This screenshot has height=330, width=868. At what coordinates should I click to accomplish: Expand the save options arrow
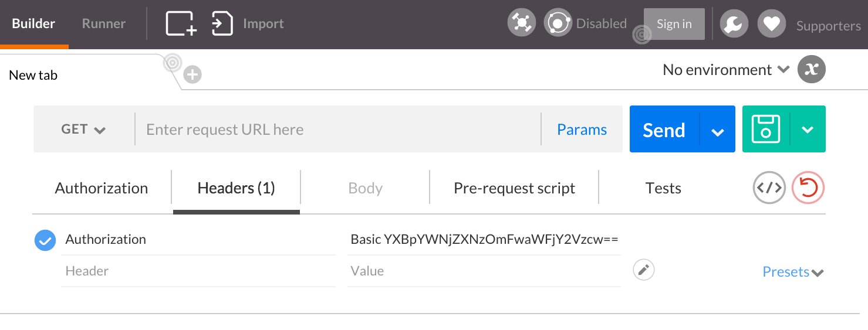coord(808,130)
